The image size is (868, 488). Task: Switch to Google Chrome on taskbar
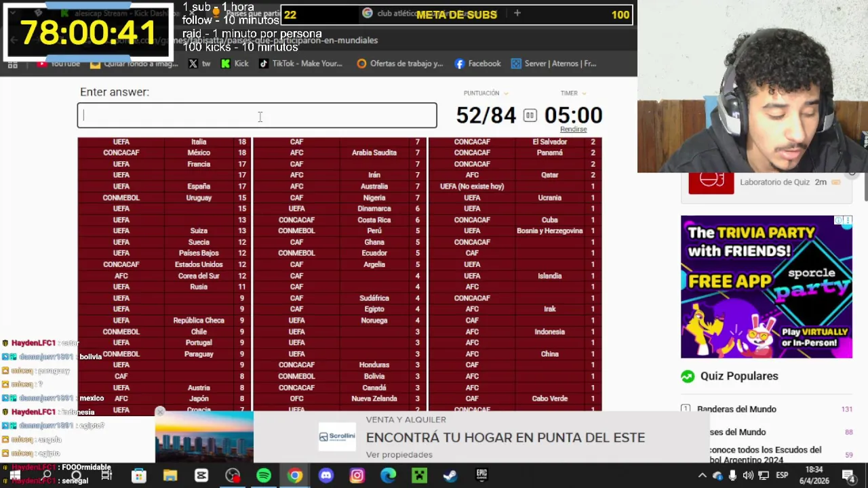[x=295, y=476]
